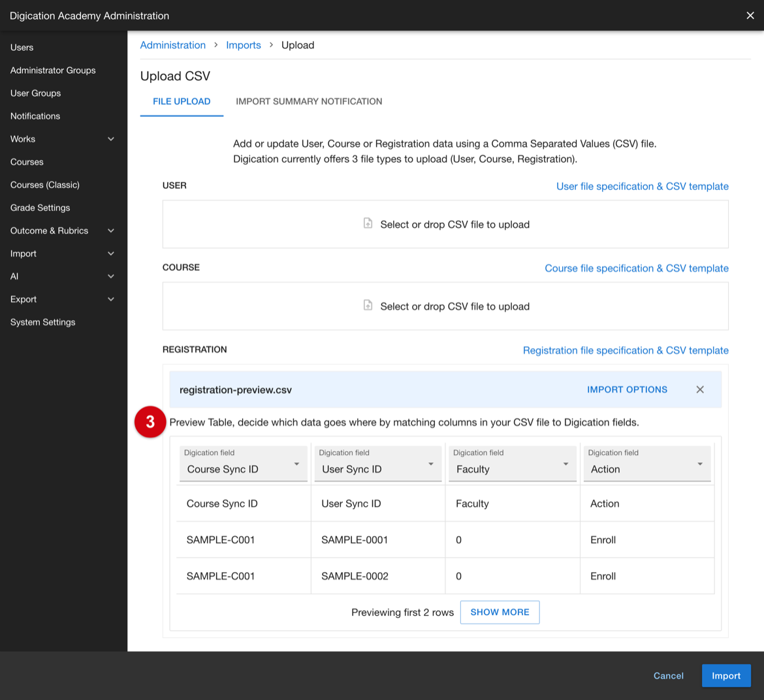Open Registration file specification & CSV template link
764x700 pixels.
point(626,350)
